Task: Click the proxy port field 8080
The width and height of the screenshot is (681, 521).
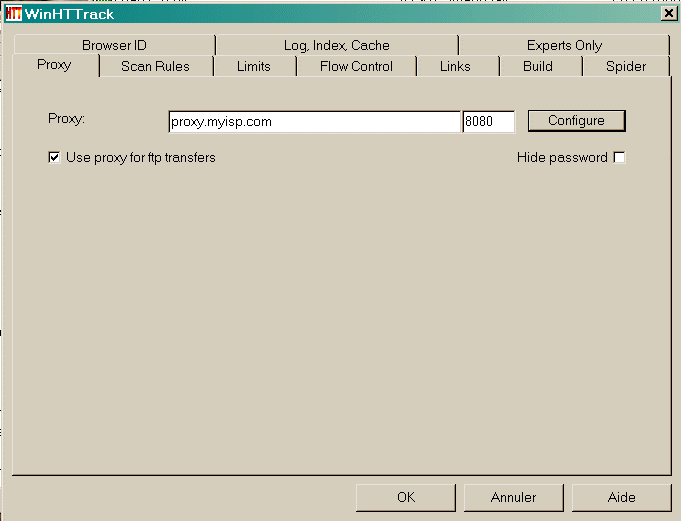Action: [489, 122]
